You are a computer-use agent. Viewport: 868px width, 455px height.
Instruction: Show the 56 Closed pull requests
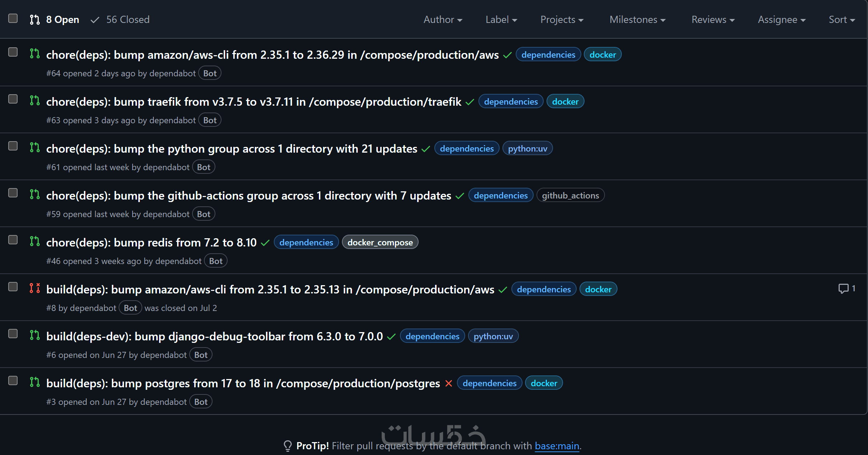click(x=120, y=20)
